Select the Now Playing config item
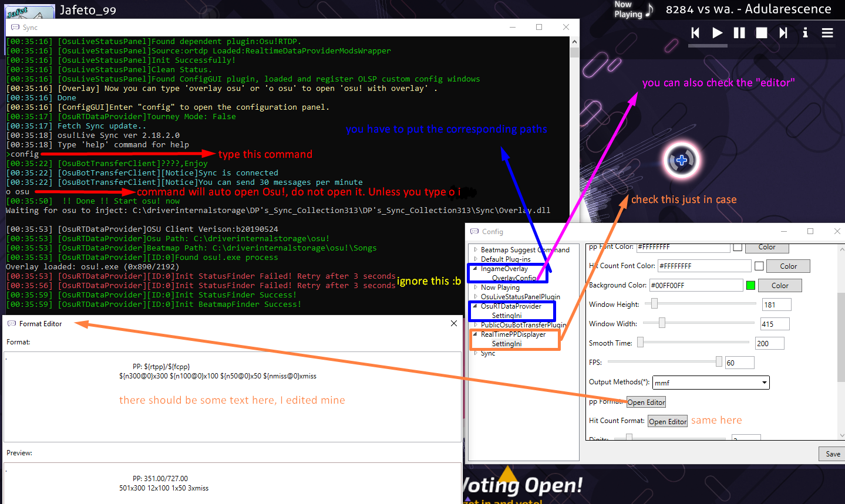 500,287
